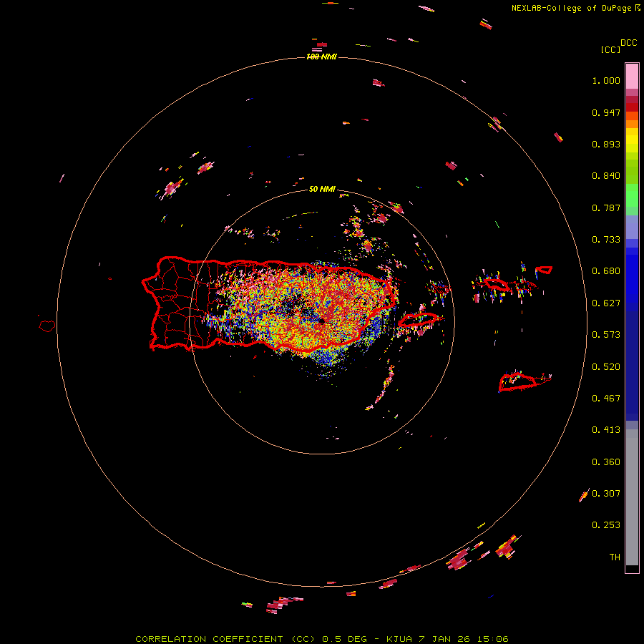The width and height of the screenshot is (644, 644).
Task: Select the 0.360 scale value
Action: point(606,462)
